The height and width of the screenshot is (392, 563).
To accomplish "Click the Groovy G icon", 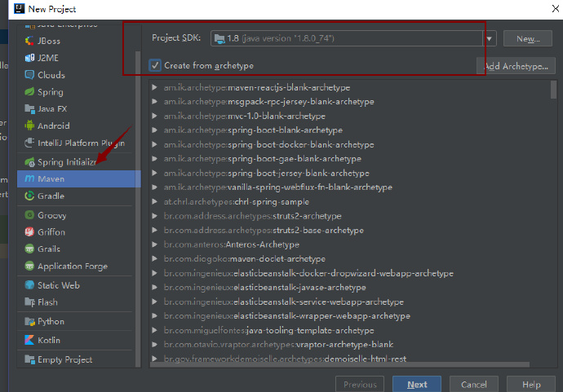I will [x=29, y=215].
